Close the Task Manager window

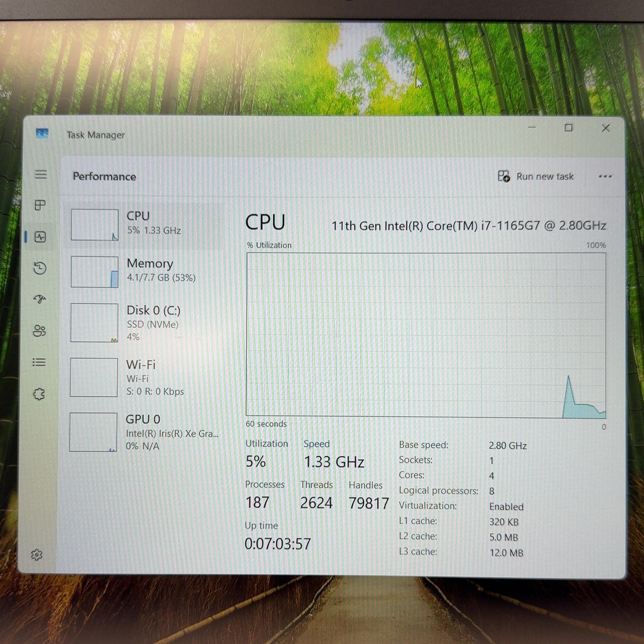pos(605,128)
